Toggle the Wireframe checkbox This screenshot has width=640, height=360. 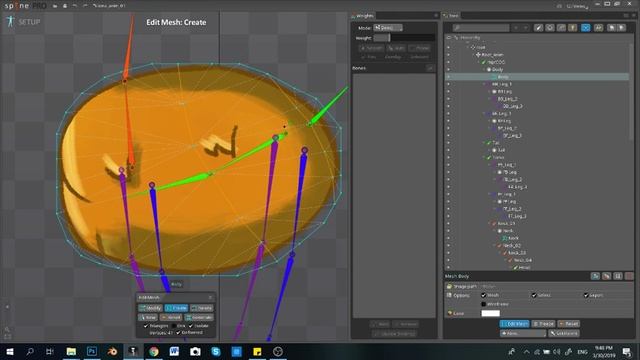pos(484,304)
